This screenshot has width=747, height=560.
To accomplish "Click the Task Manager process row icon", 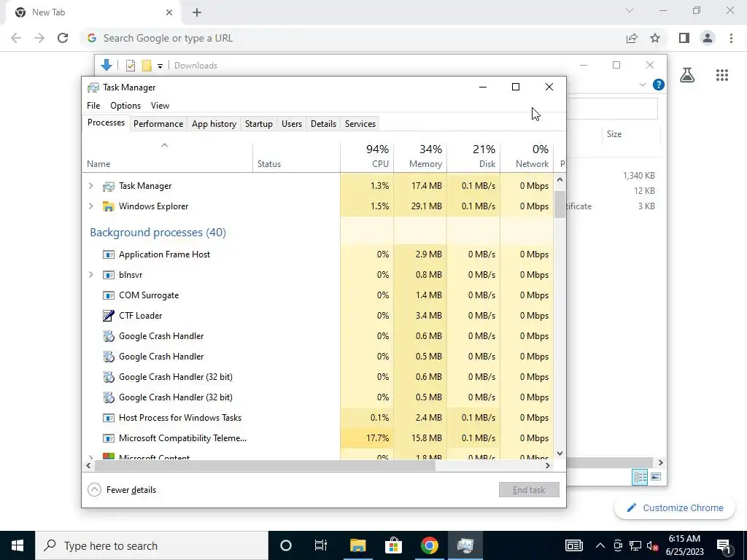I will click(x=109, y=186).
